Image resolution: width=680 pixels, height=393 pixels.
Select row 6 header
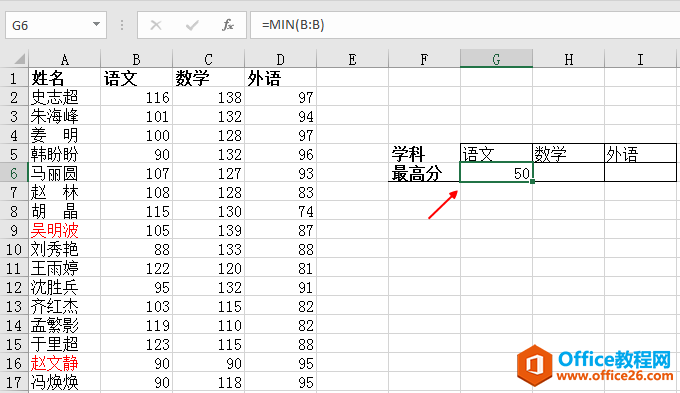[x=14, y=173]
